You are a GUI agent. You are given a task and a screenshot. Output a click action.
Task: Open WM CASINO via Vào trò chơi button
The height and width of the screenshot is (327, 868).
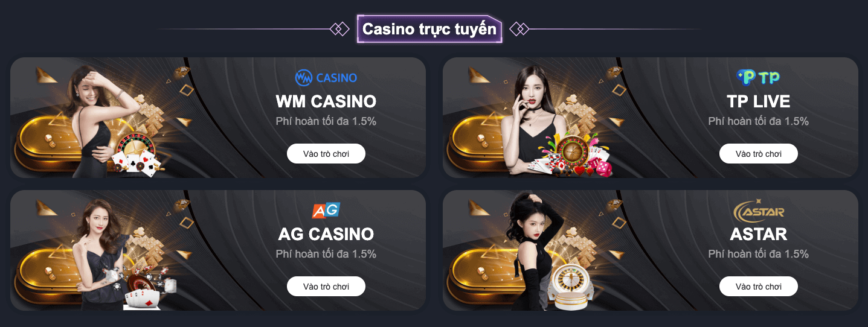click(x=326, y=154)
